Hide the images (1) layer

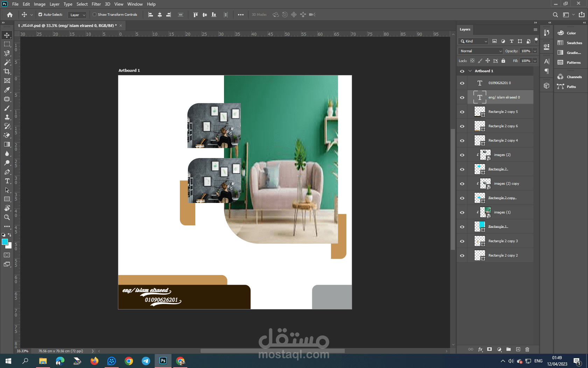tap(462, 212)
